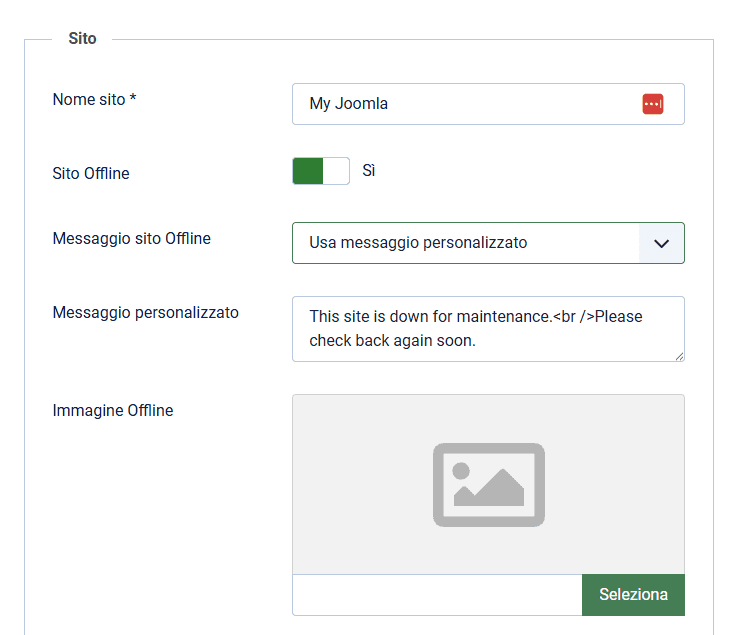This screenshot has width=737, height=635.
Task: Toggle the Sito Offline switch
Action: (321, 171)
